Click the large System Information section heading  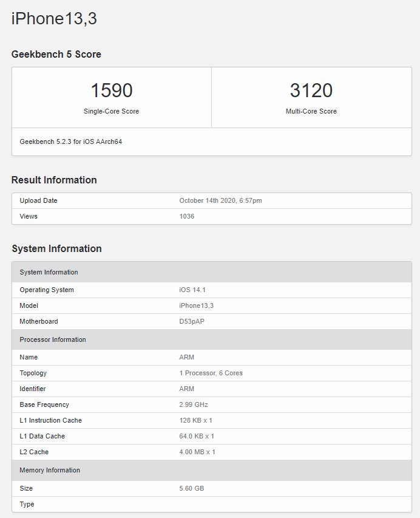coord(57,249)
